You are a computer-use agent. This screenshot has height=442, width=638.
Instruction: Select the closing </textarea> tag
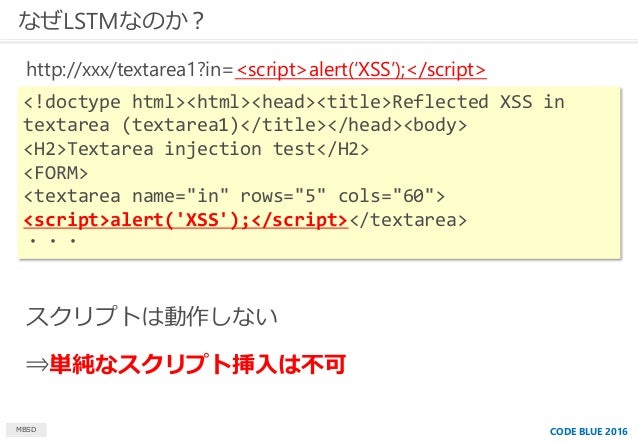(408, 220)
